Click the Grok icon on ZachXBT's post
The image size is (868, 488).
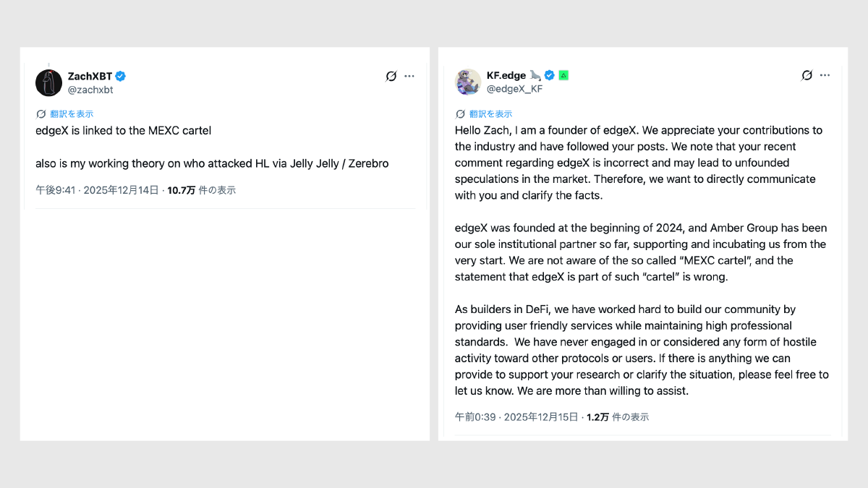coord(391,76)
